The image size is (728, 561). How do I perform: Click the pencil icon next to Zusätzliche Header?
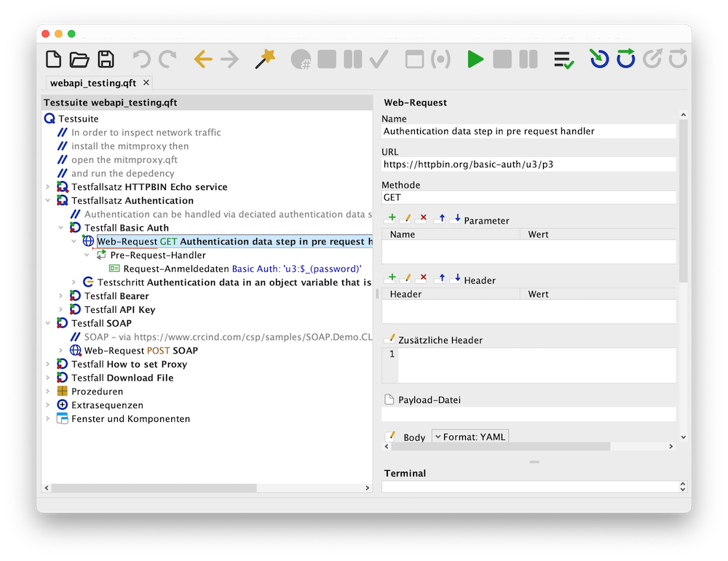391,338
